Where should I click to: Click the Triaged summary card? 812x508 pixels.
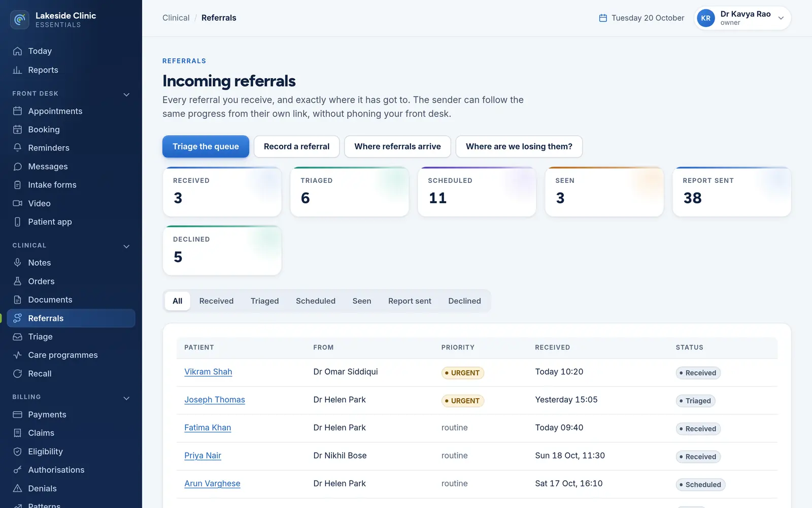350,192
